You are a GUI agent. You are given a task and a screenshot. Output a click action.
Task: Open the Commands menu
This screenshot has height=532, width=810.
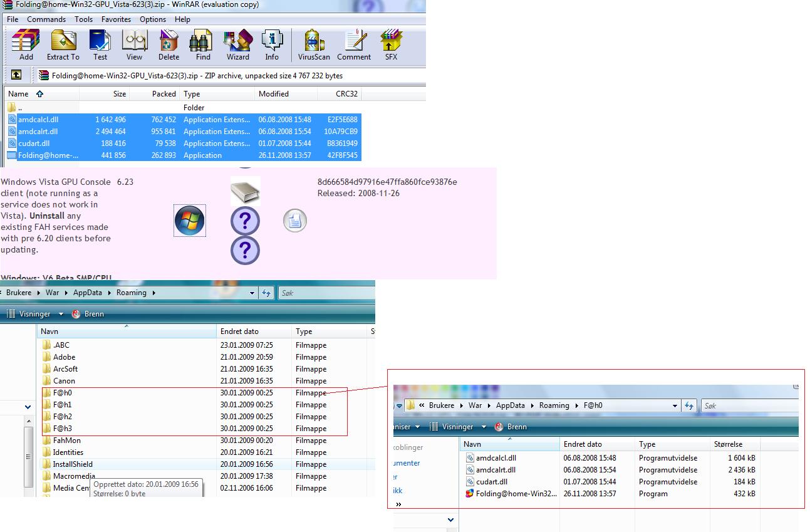(46, 19)
